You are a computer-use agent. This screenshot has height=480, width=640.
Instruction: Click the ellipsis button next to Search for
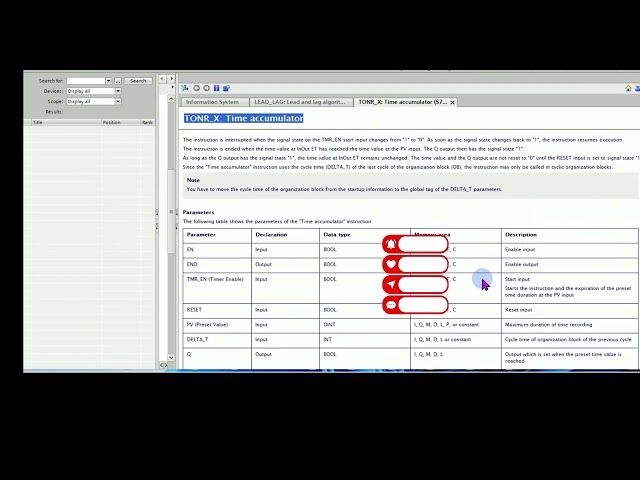point(118,81)
